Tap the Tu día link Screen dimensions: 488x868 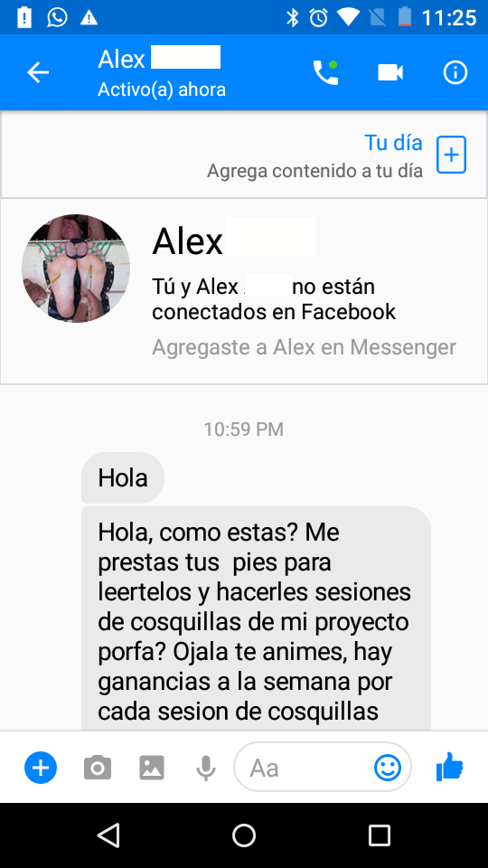tap(393, 143)
